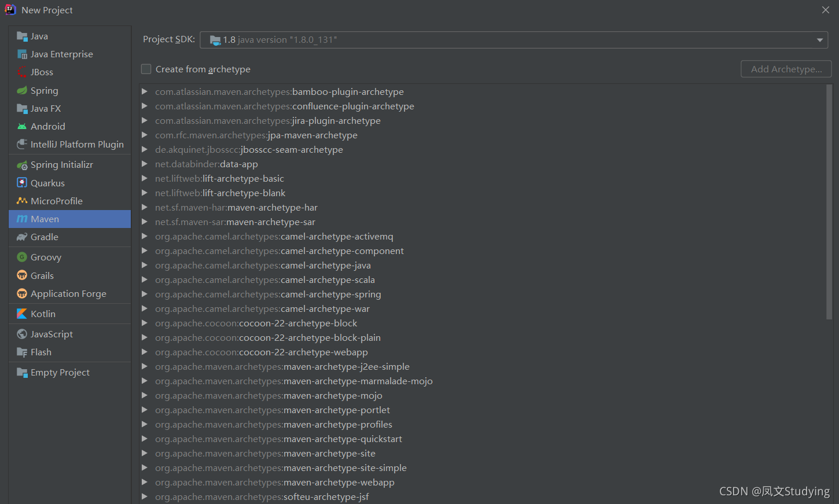839x504 pixels.
Task: Select jbosscc-seam-archetype row text
Action: [x=249, y=150]
